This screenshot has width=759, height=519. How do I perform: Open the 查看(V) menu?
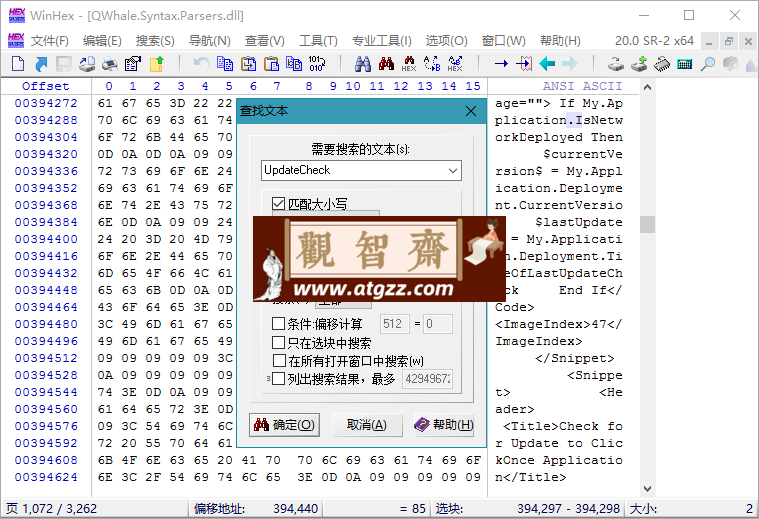pos(264,41)
